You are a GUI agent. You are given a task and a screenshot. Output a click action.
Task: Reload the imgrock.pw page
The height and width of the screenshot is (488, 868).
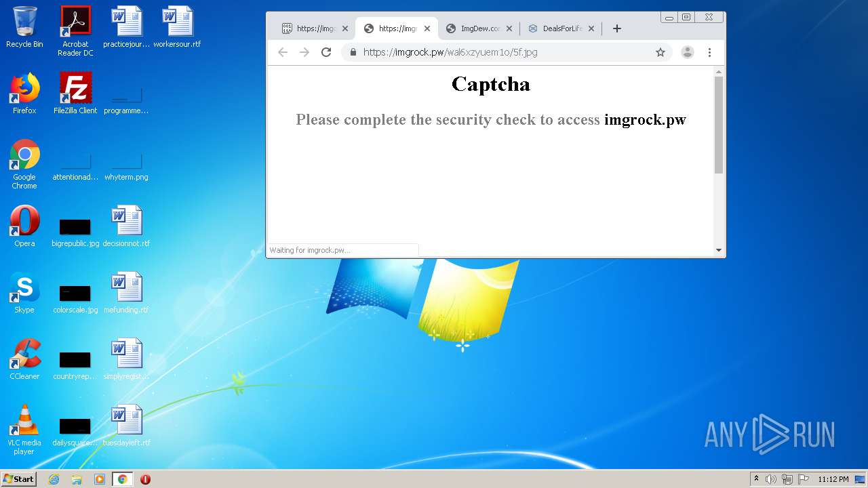(326, 52)
